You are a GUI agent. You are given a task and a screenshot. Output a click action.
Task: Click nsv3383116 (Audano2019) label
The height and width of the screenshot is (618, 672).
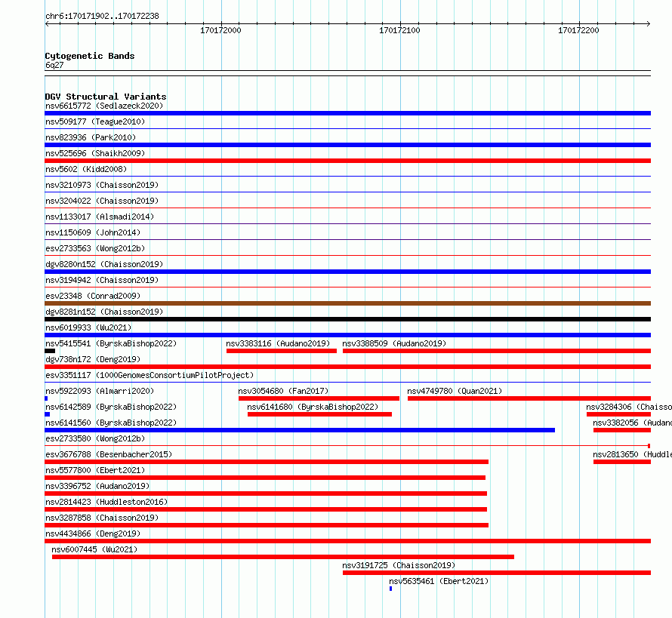[278, 343]
